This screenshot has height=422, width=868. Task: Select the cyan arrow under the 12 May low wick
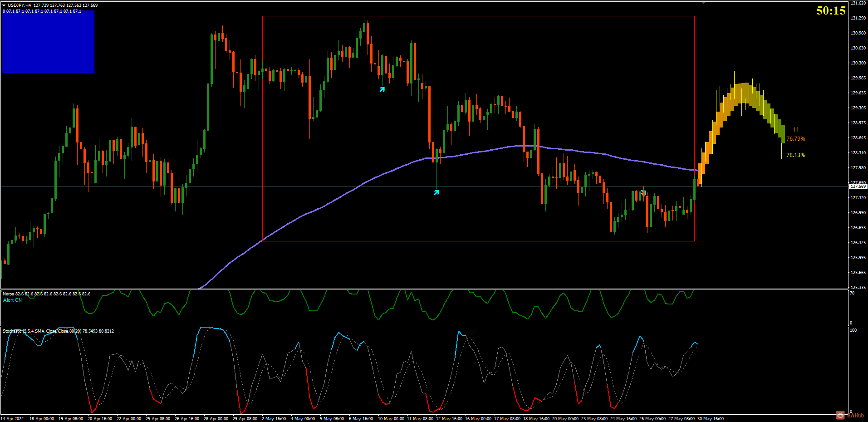tap(436, 192)
